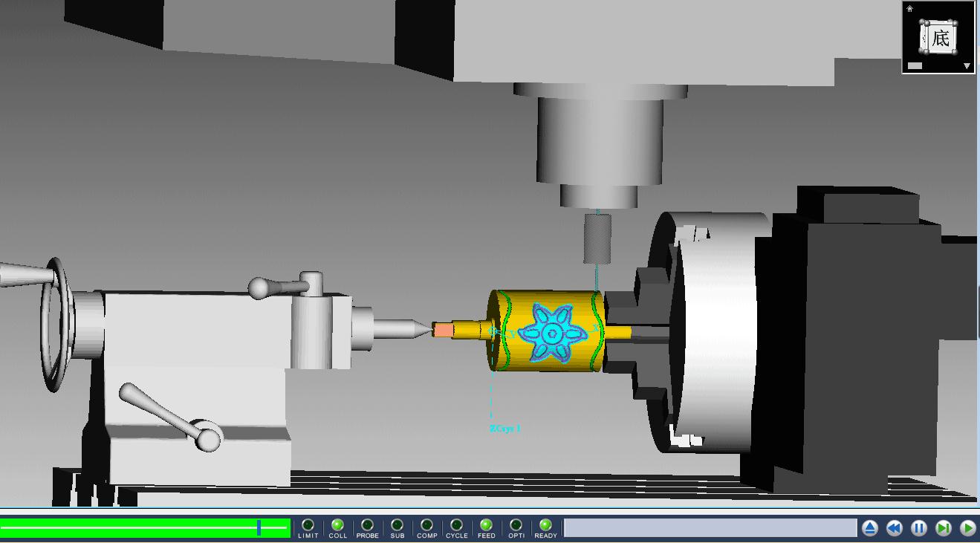
Task: Click the FEED status light
Action: (486, 525)
